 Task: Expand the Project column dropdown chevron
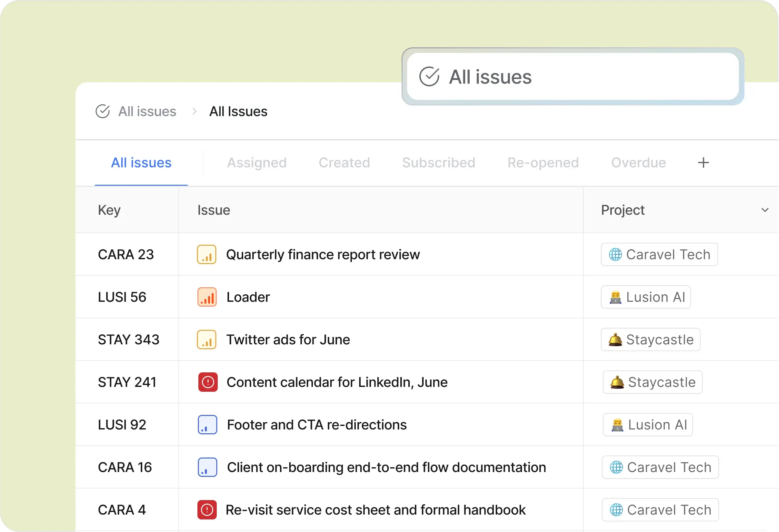click(x=764, y=210)
